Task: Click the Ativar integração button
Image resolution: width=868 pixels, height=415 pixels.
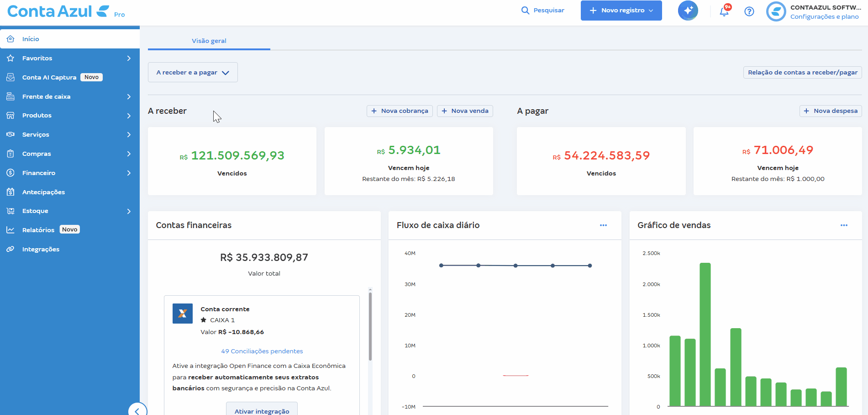Action: [262, 410]
